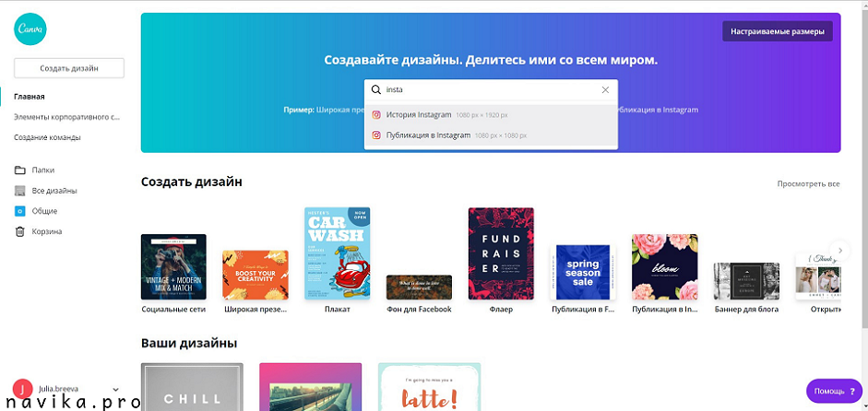
Task: Open the Просмотреть все link
Action: 808,184
